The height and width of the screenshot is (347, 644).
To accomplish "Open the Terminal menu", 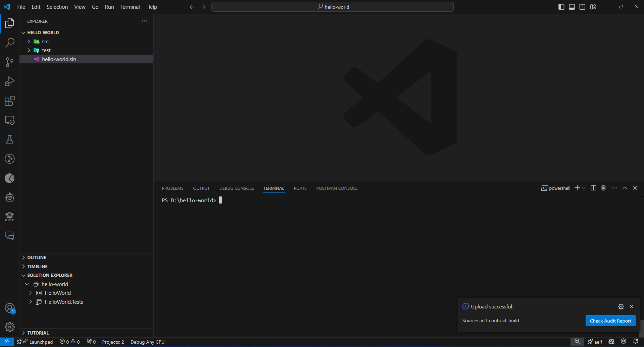I will (x=130, y=7).
